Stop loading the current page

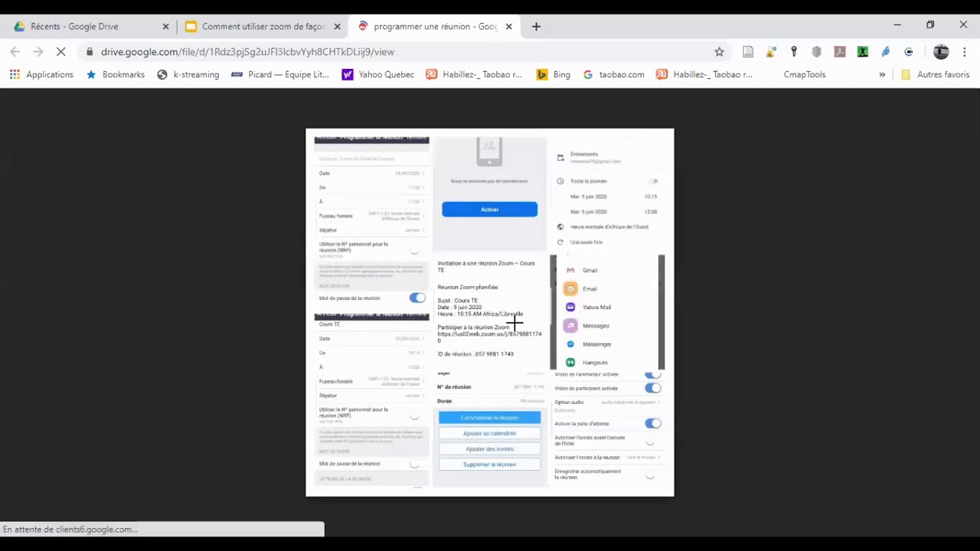coord(62,51)
